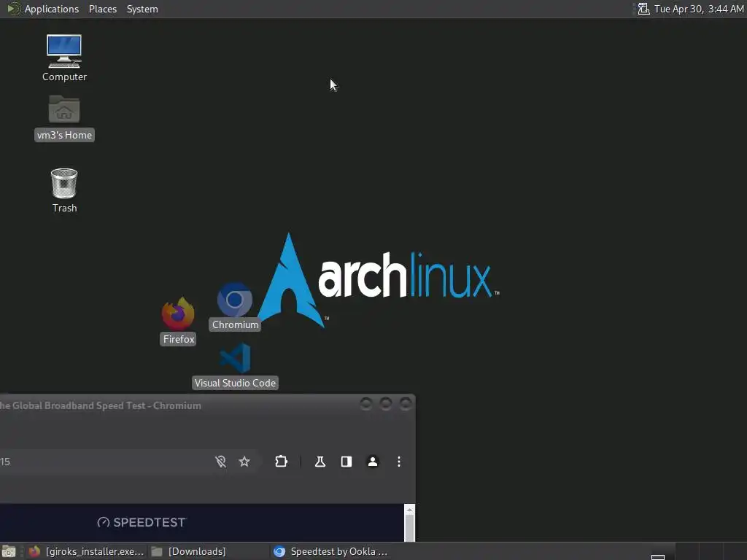Select the Visual Studio Code launcher
The image size is (747, 560).
235,366
